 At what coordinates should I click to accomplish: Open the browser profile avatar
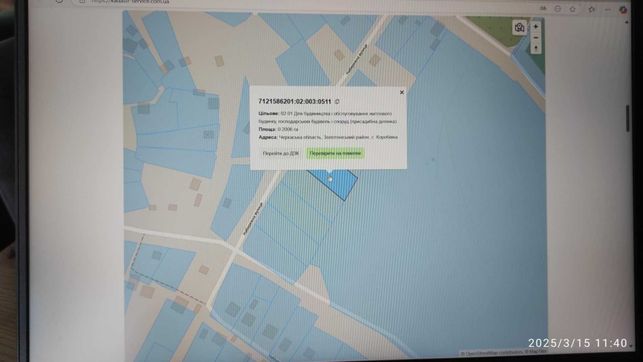623,9
